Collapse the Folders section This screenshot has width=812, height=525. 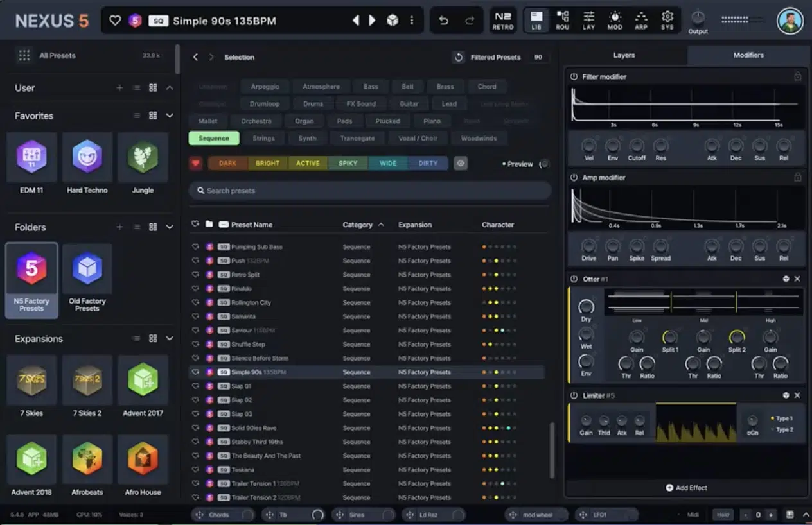pos(170,227)
